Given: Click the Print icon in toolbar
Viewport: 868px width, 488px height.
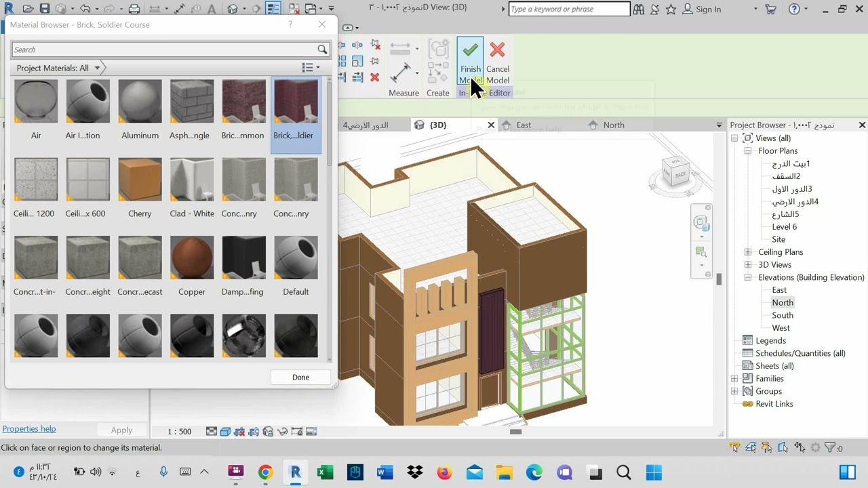Looking at the screenshot, I should click(134, 9).
